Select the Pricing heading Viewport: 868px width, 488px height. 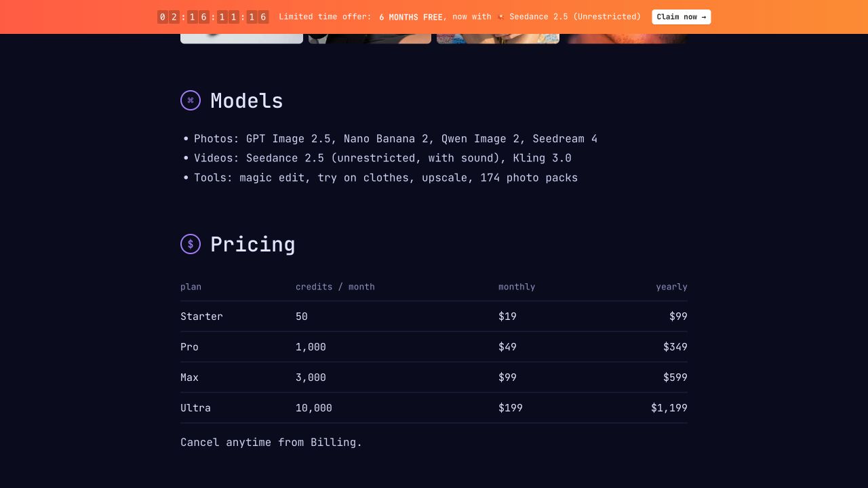(253, 245)
